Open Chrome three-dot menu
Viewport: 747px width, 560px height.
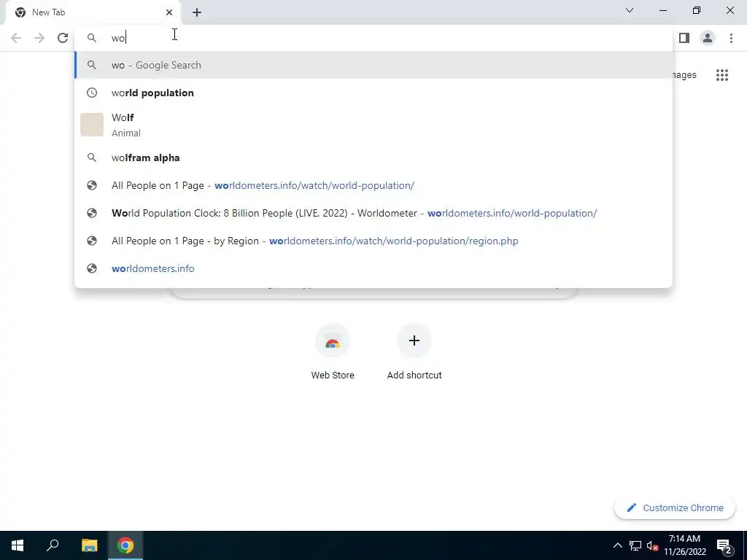tap(731, 38)
